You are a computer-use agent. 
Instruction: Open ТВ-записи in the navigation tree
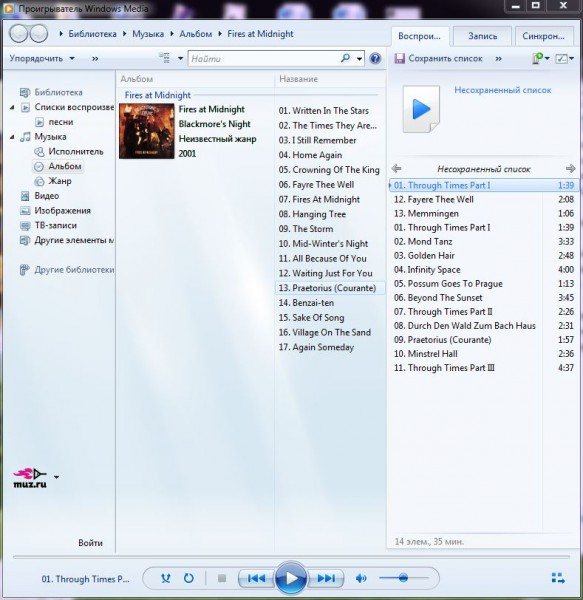pyautogui.click(x=55, y=225)
